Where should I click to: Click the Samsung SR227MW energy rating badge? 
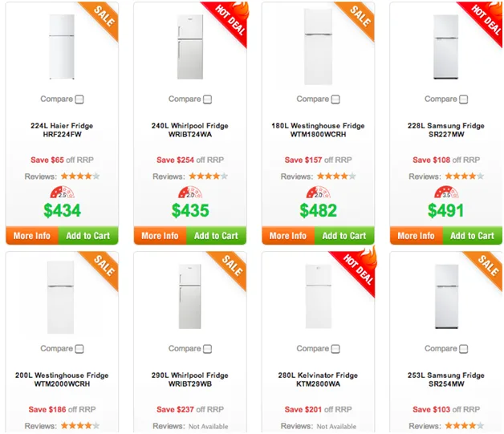pos(446,193)
